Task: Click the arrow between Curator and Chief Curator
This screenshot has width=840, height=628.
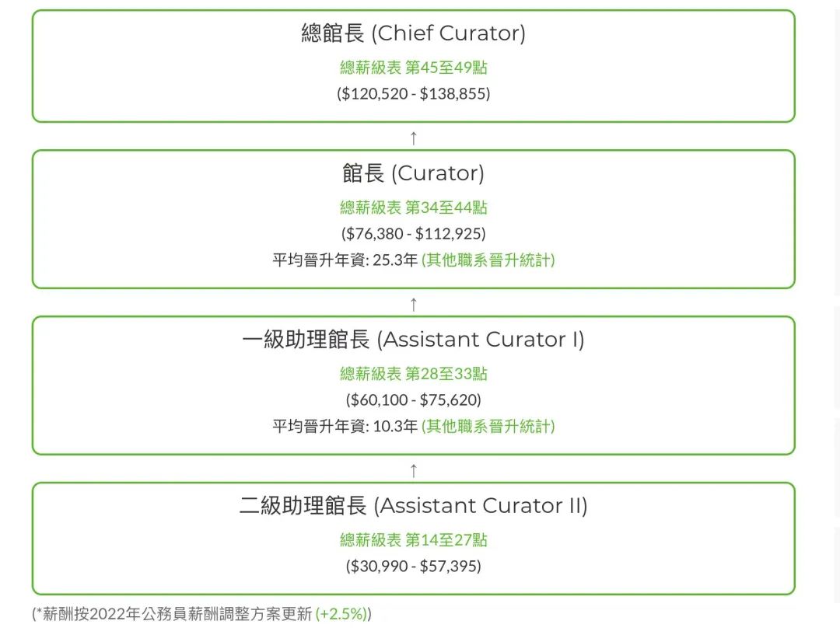Action: [413, 138]
